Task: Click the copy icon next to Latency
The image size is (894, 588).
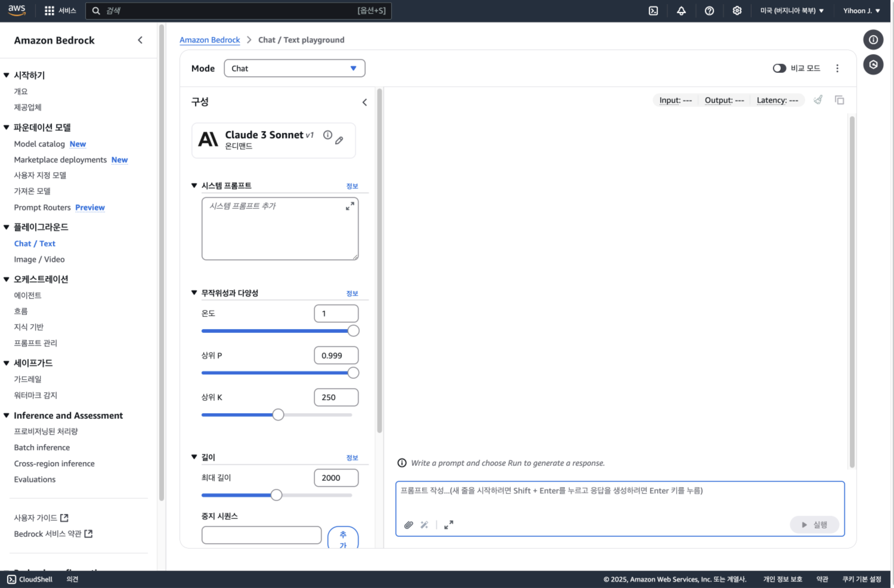Action: (839, 100)
